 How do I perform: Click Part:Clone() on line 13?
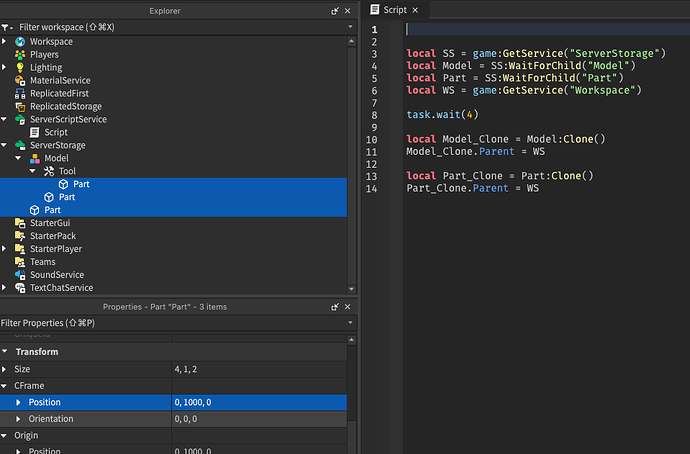click(557, 176)
